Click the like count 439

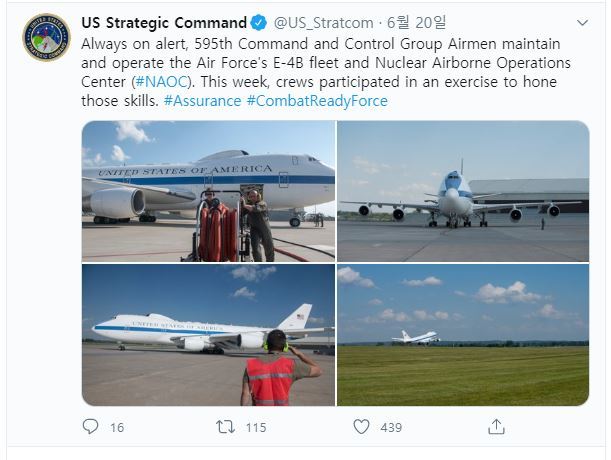(391, 427)
